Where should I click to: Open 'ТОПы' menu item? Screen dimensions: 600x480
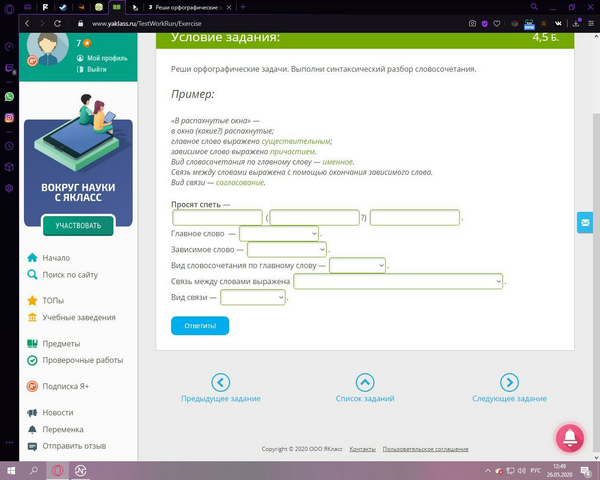tap(46, 300)
